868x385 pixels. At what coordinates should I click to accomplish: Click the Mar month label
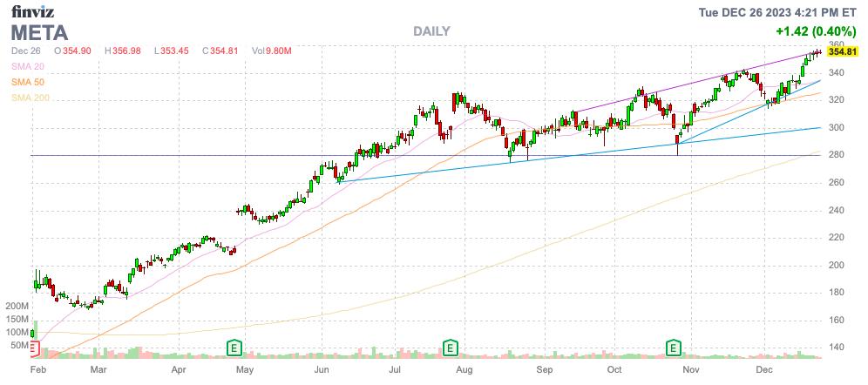[98, 368]
